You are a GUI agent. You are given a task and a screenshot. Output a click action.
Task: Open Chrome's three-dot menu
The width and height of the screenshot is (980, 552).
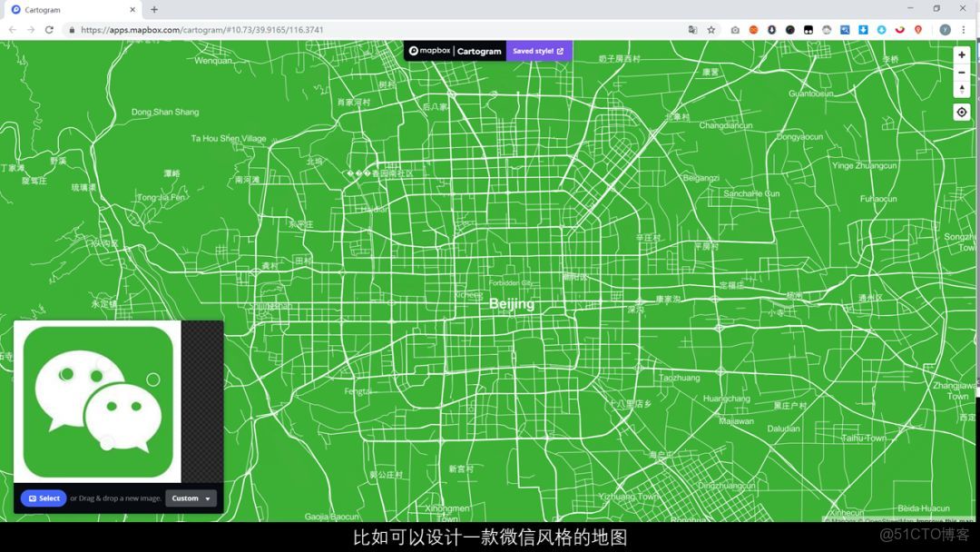[963, 29]
